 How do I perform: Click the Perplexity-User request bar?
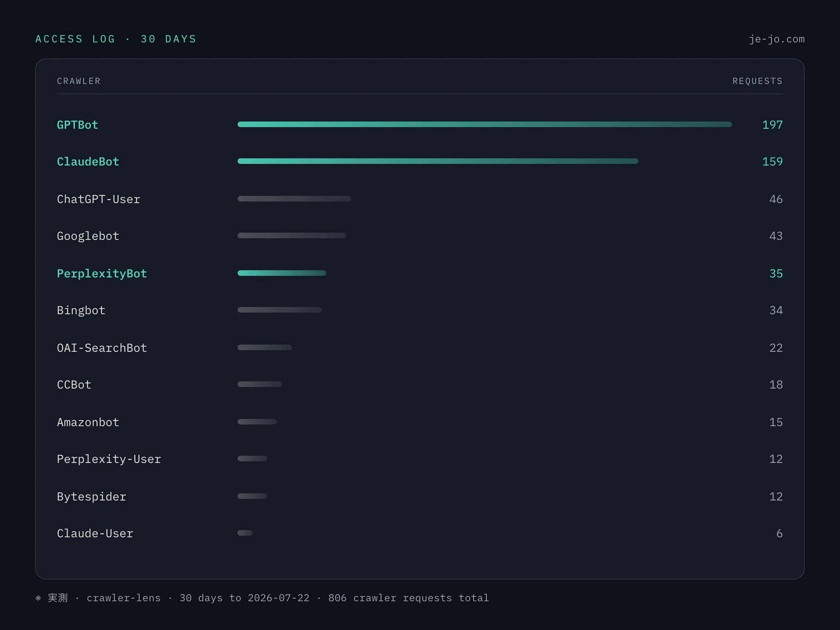click(x=252, y=459)
